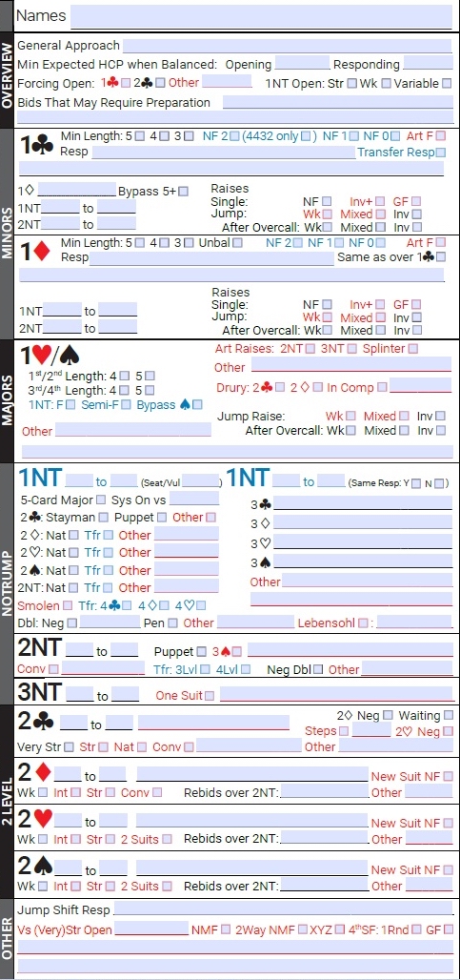The width and height of the screenshot is (460, 980).
Task: Check 3NT One Suit checkbox
Action: click(x=210, y=696)
